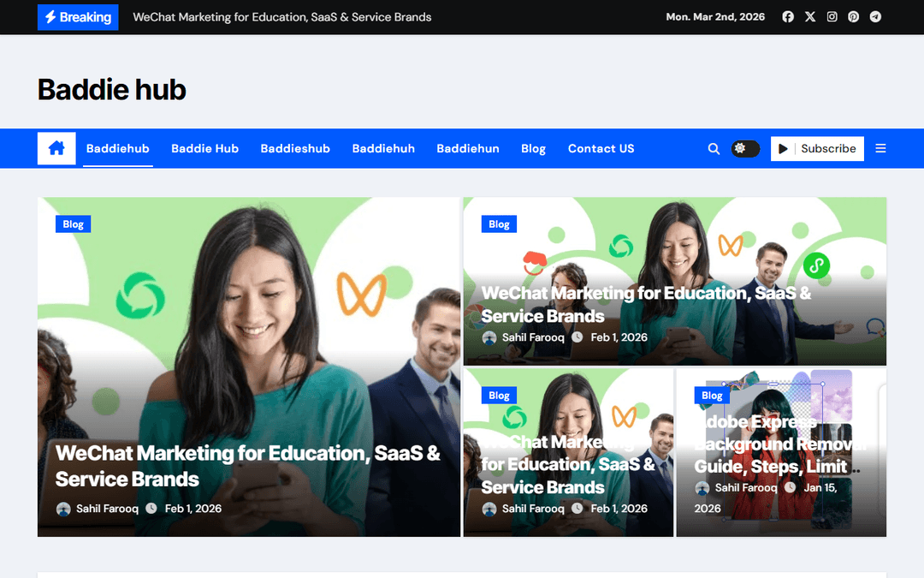
Task: Click author avatar on Adobe Express card
Action: [x=702, y=488]
